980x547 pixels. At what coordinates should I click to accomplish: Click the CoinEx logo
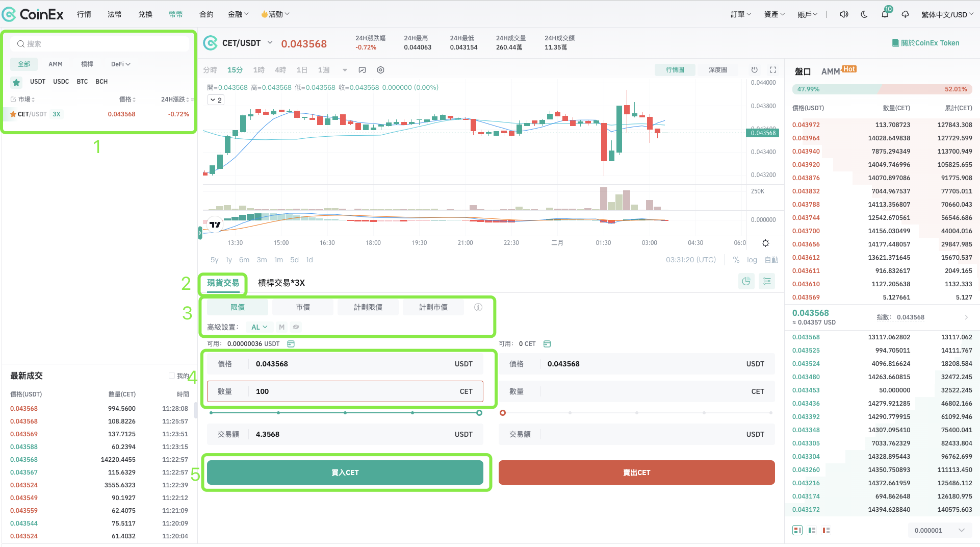point(33,14)
